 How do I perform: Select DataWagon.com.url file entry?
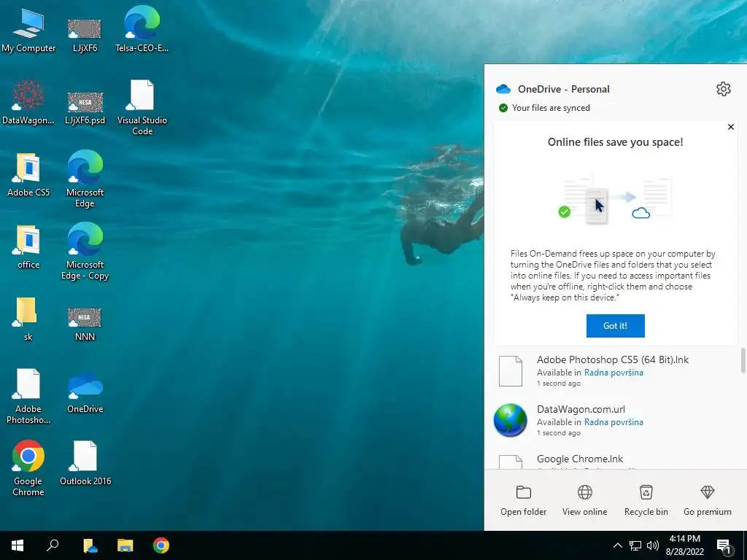point(612,421)
